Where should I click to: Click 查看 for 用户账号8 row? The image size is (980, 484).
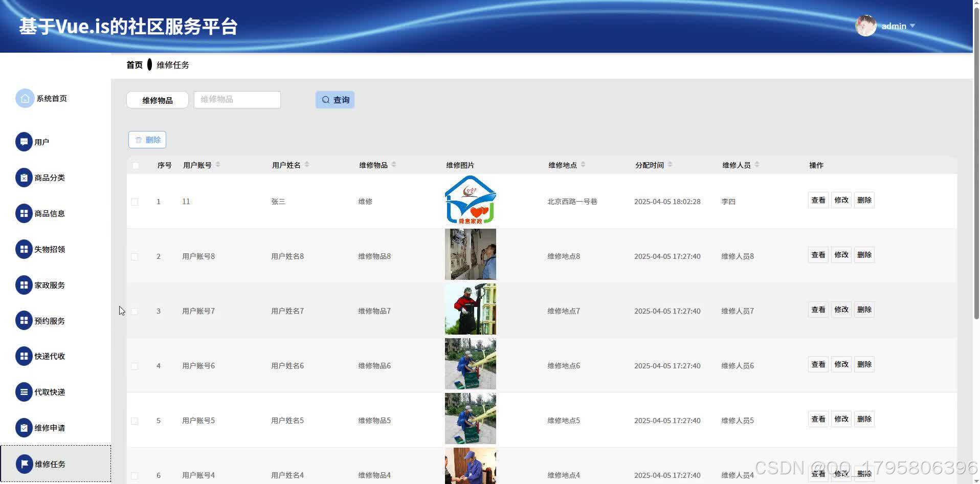point(818,255)
